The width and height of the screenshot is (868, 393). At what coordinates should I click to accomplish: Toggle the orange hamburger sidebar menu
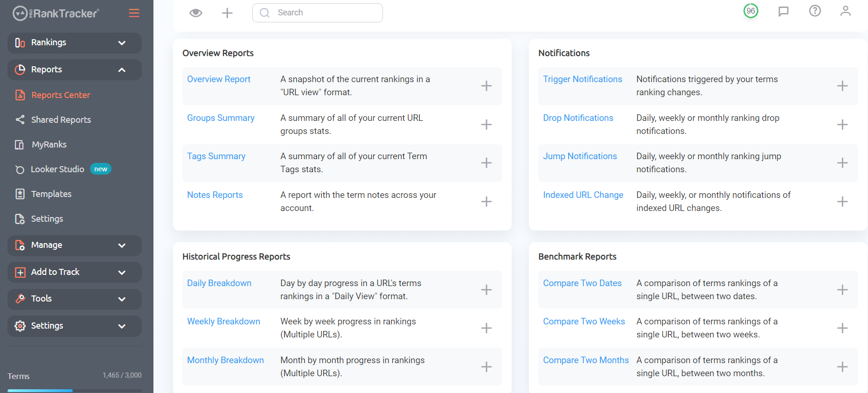[x=134, y=13]
